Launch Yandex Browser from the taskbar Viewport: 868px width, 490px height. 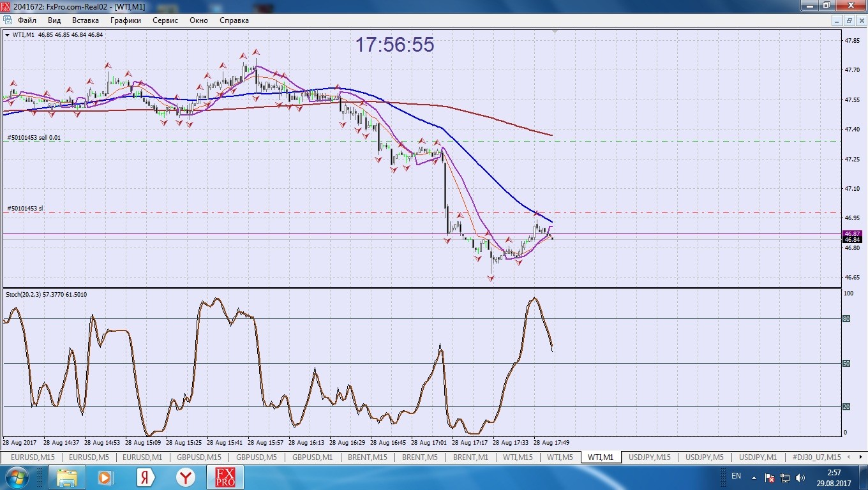coord(186,477)
